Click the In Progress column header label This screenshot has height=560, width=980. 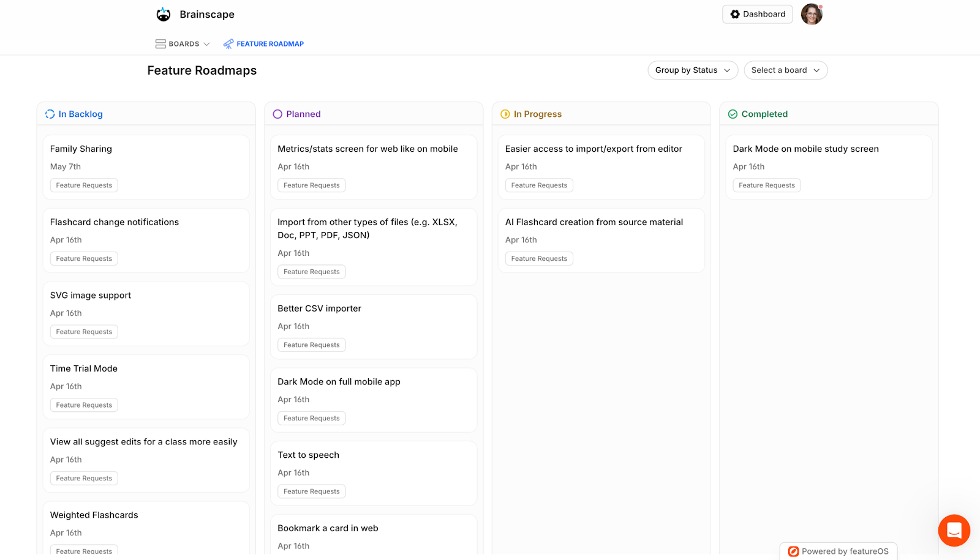[x=538, y=114]
